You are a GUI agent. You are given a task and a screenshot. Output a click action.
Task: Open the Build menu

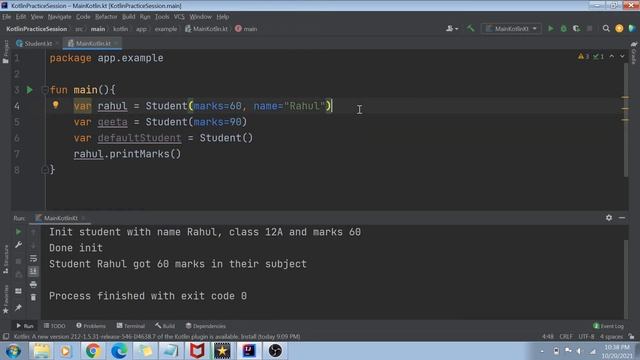tap(129, 17)
